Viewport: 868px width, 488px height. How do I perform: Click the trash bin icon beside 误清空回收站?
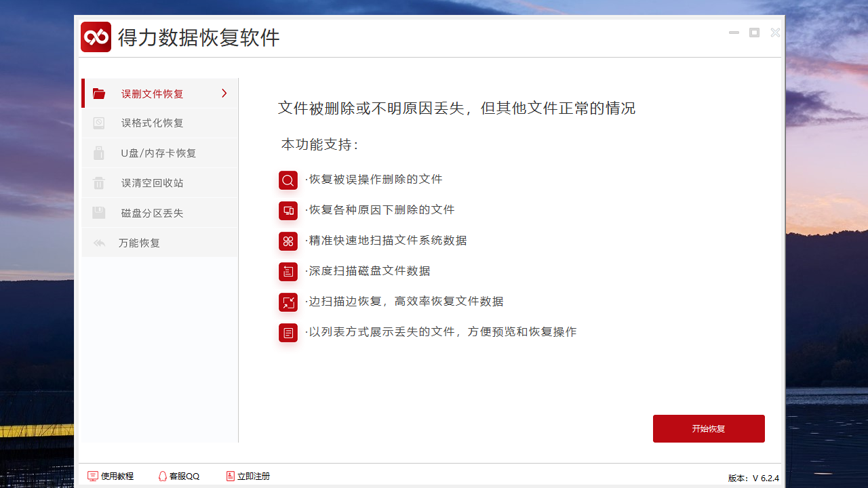tap(99, 182)
